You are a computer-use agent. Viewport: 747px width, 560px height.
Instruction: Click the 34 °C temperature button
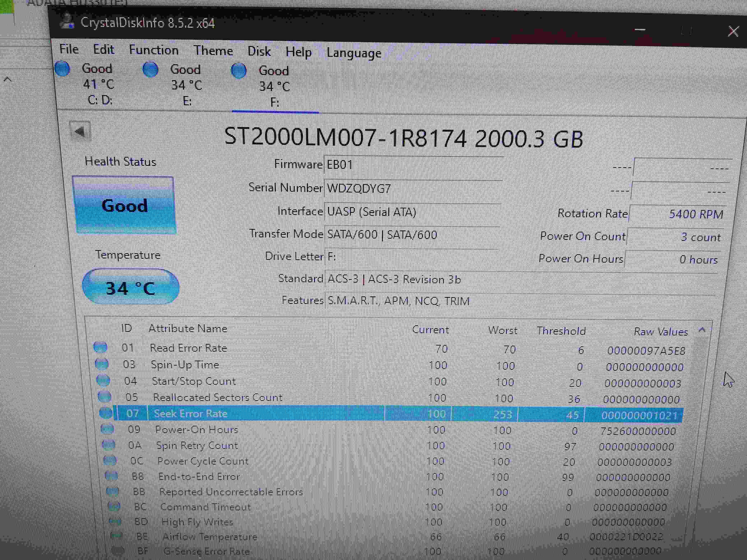[x=130, y=287]
